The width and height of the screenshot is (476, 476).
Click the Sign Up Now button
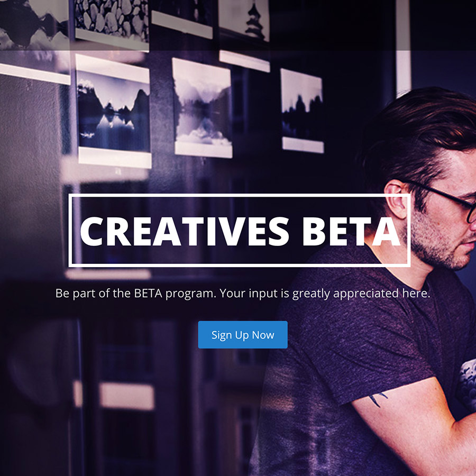coord(243,335)
